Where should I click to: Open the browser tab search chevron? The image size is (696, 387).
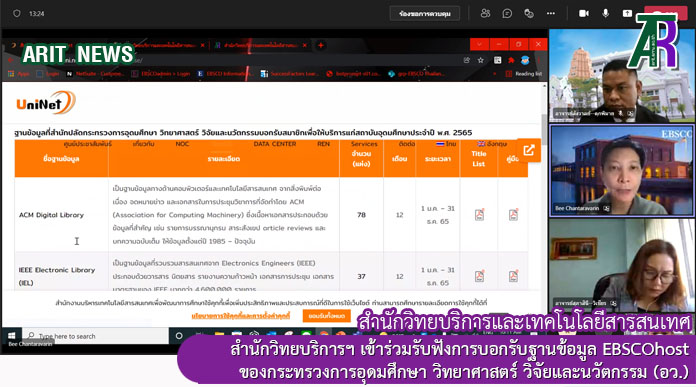click(x=479, y=44)
